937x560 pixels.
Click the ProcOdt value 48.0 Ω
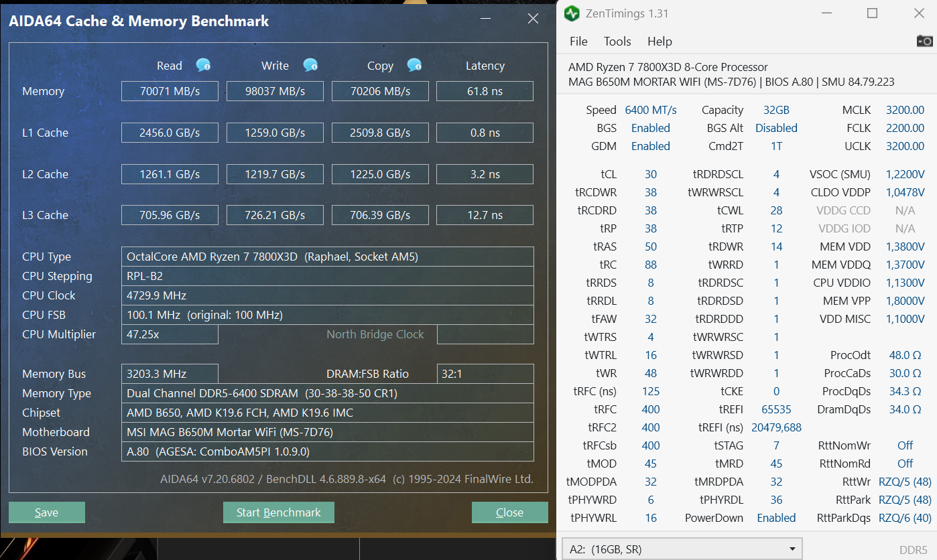(x=905, y=355)
